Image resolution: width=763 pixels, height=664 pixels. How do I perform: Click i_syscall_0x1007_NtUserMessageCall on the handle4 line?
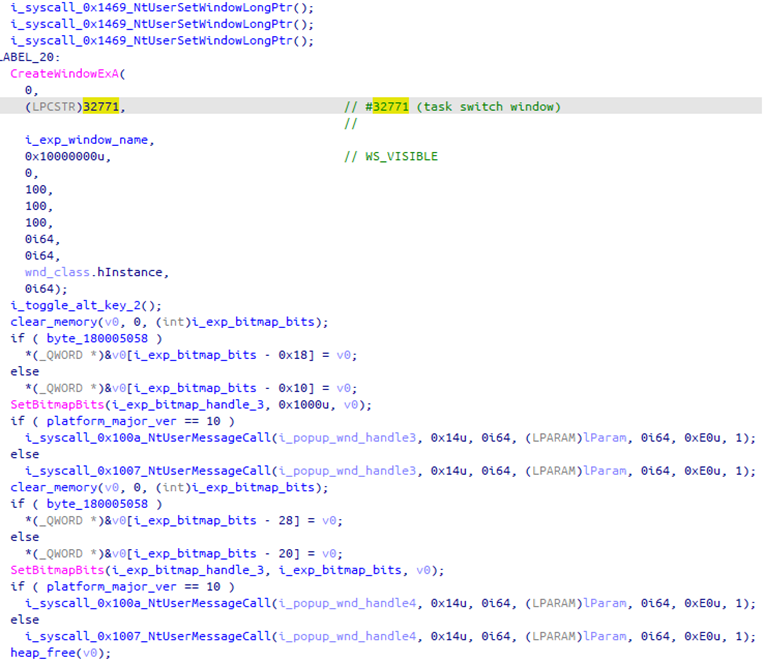click(x=147, y=636)
